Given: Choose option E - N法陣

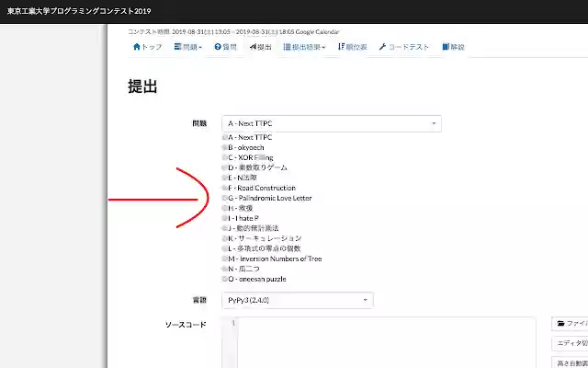Looking at the screenshot, I should [x=240, y=178].
